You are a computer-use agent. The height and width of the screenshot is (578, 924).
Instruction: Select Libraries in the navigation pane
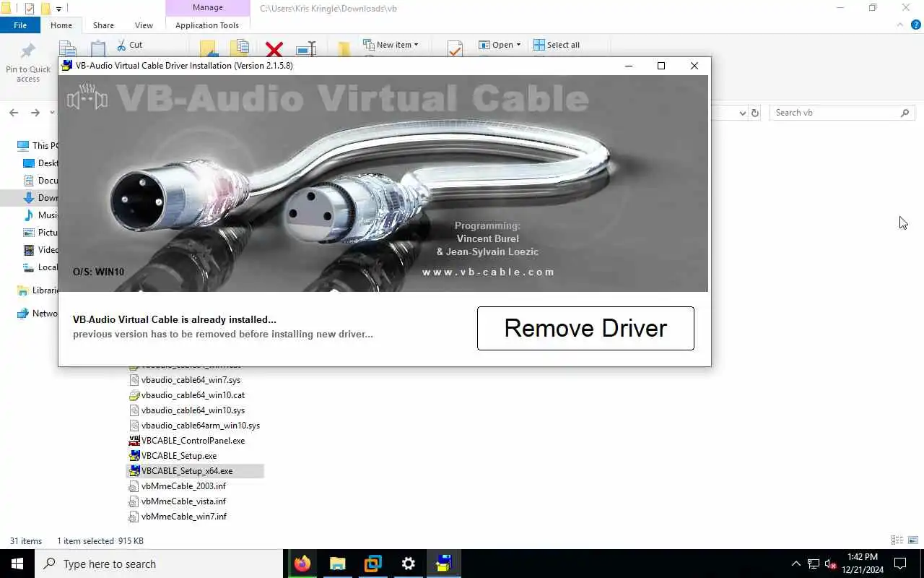tap(38, 290)
